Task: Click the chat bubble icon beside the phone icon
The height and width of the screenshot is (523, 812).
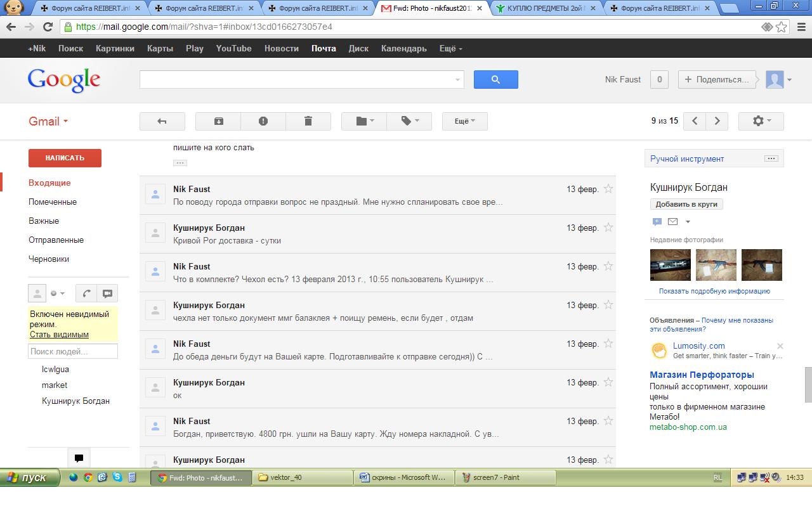Action: point(107,294)
